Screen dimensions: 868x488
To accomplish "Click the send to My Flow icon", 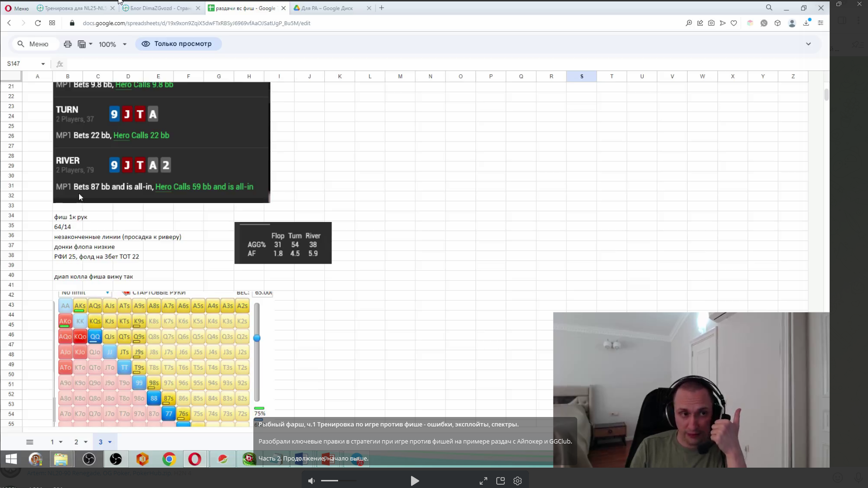I will (723, 23).
